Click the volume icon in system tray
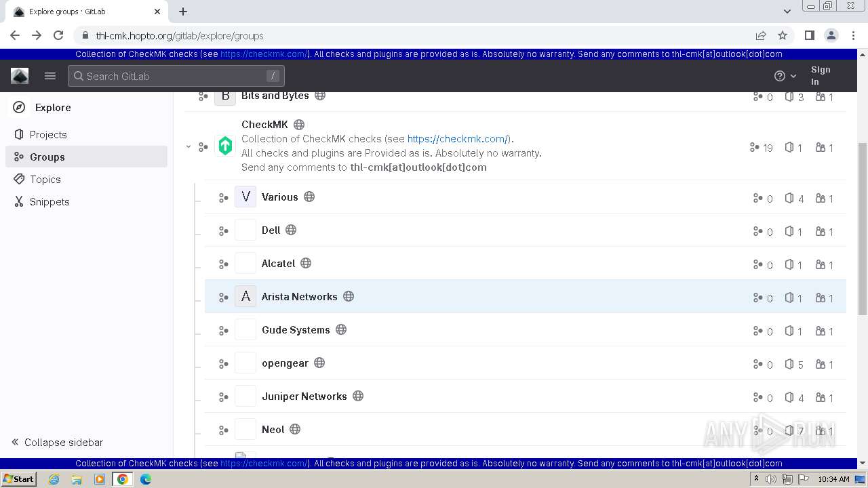Viewport: 868px width, 488px height. (771, 479)
